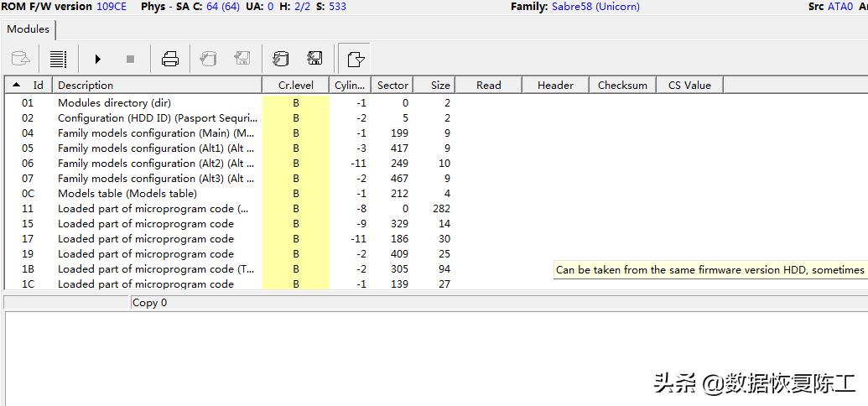The image size is (868, 406).
Task: Click the database cylinder with checkmark icon
Action: pos(280,59)
